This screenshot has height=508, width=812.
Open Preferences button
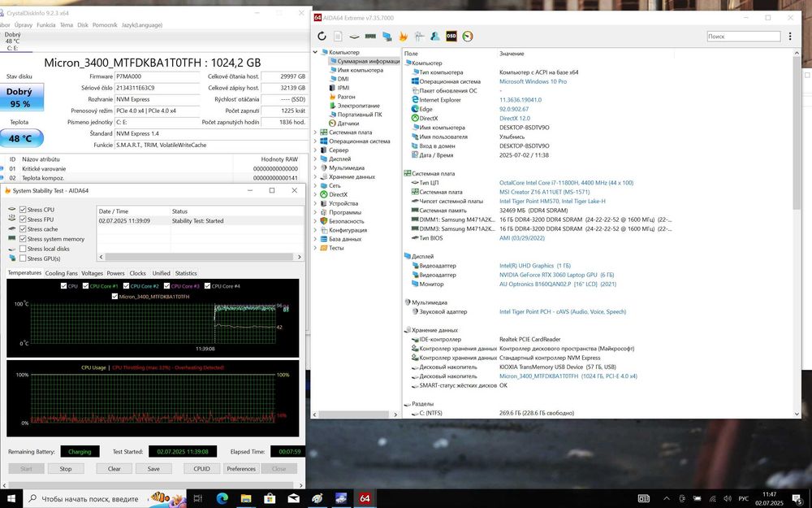tap(241, 469)
